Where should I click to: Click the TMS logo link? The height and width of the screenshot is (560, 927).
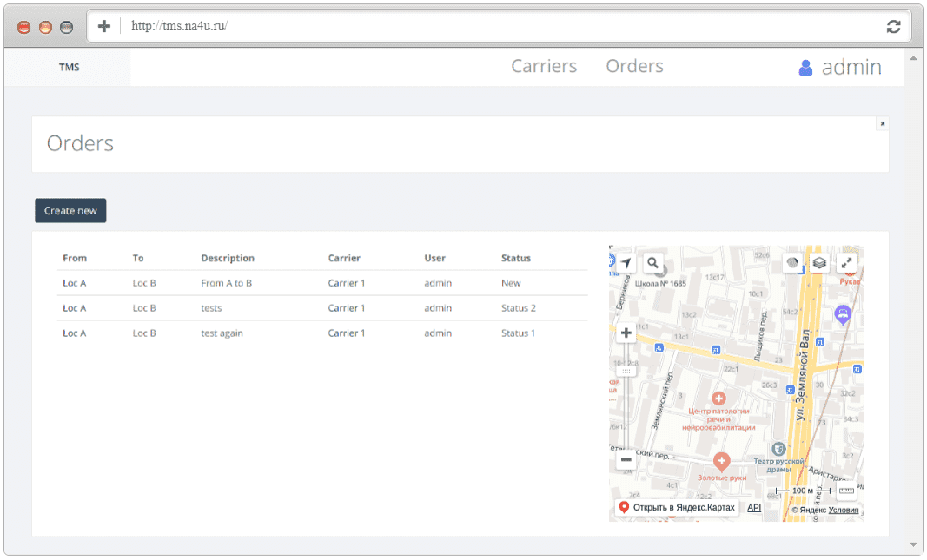coord(69,68)
